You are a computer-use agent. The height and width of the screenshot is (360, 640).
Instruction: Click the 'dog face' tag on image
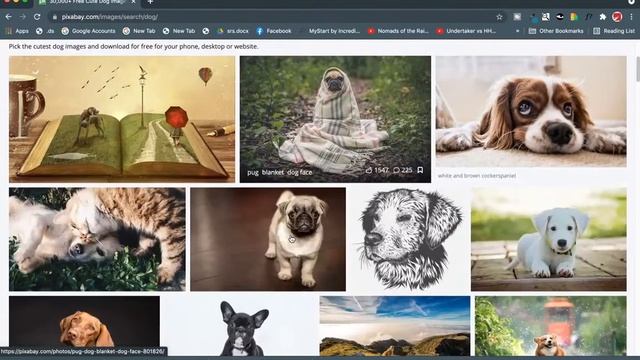(x=300, y=172)
